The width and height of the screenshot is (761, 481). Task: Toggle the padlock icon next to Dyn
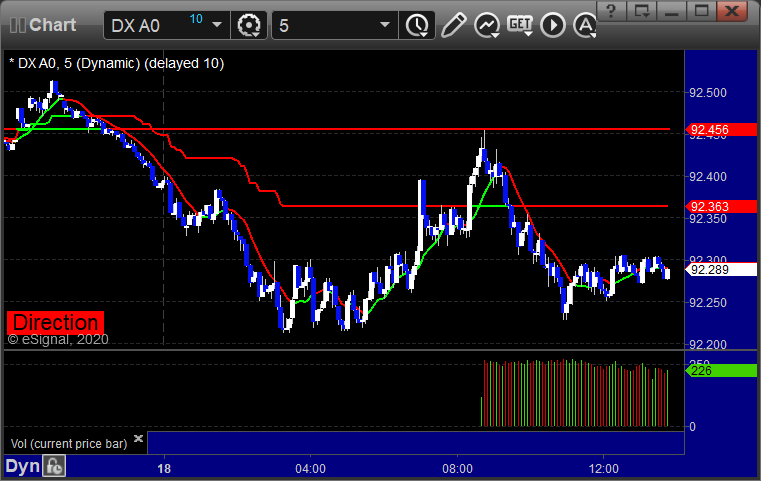(54, 466)
